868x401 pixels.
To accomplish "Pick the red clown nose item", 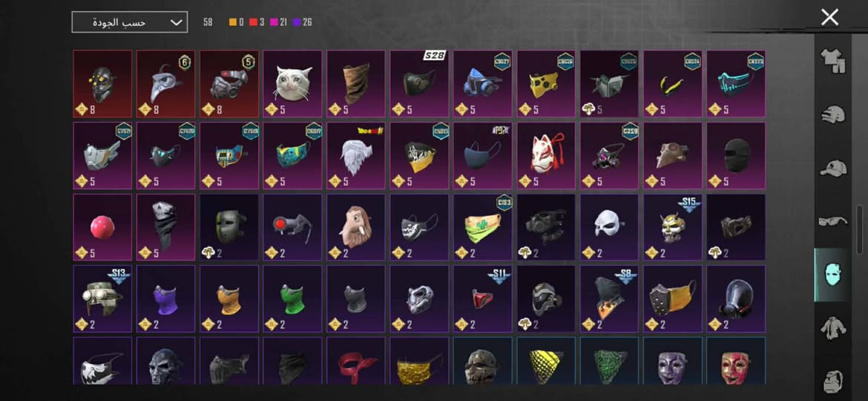I will click(x=102, y=227).
